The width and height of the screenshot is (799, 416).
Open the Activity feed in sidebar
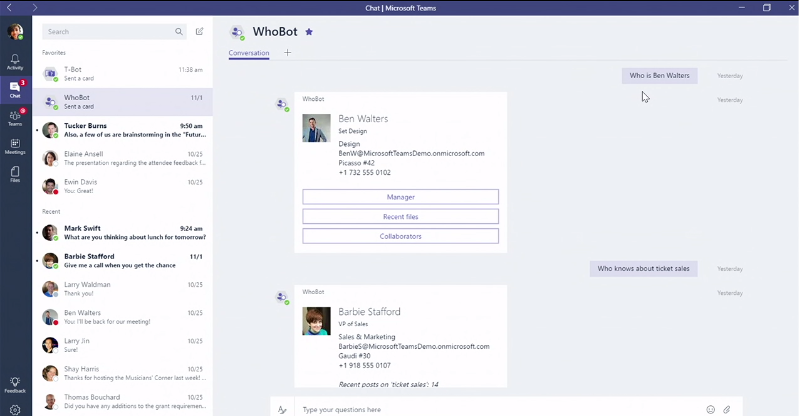pos(15,62)
